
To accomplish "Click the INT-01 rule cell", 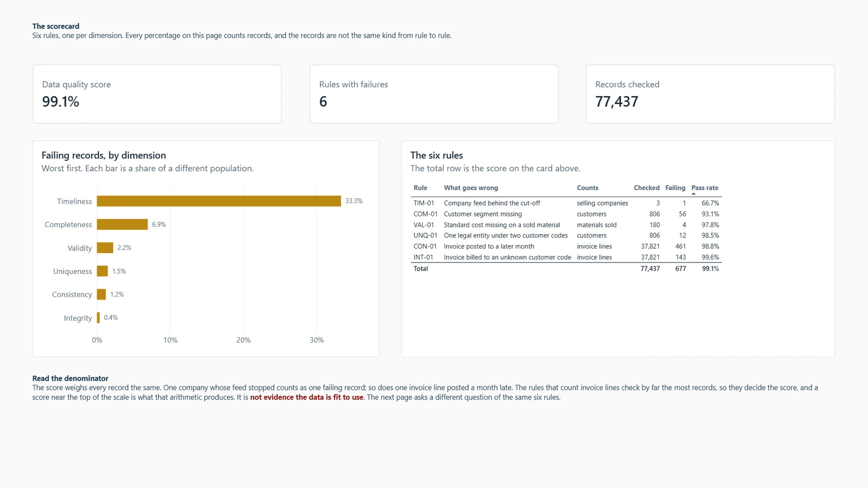I will click(x=423, y=258).
